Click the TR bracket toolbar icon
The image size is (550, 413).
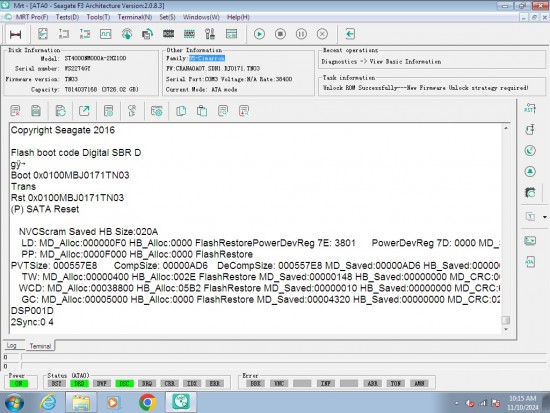pos(64,34)
